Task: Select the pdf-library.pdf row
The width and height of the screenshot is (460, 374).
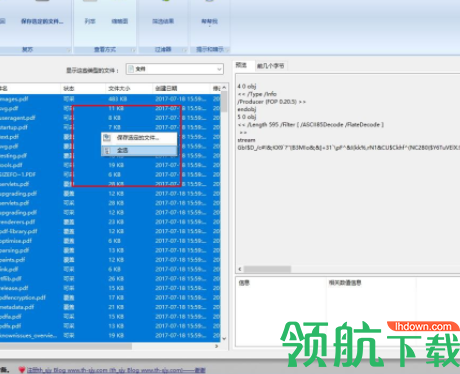Action: point(110,231)
